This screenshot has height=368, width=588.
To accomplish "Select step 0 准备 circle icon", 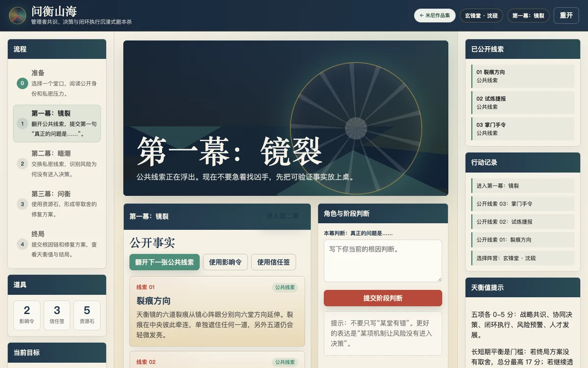I will click(x=22, y=83).
